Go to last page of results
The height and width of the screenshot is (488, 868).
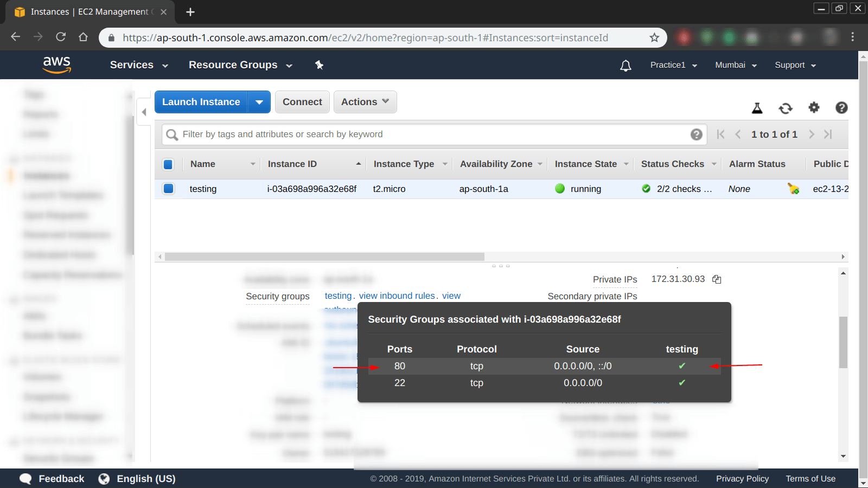click(x=828, y=134)
